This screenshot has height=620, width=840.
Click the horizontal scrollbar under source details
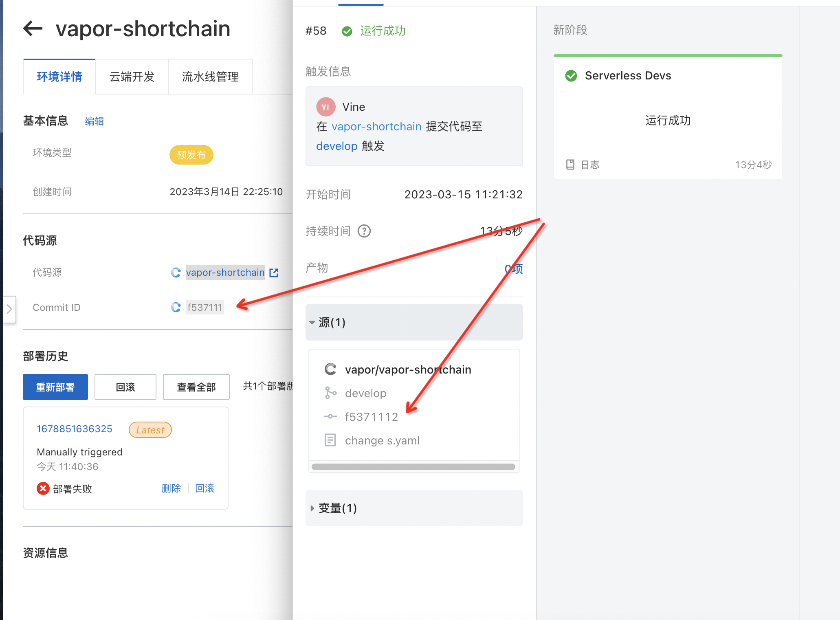pos(413,467)
